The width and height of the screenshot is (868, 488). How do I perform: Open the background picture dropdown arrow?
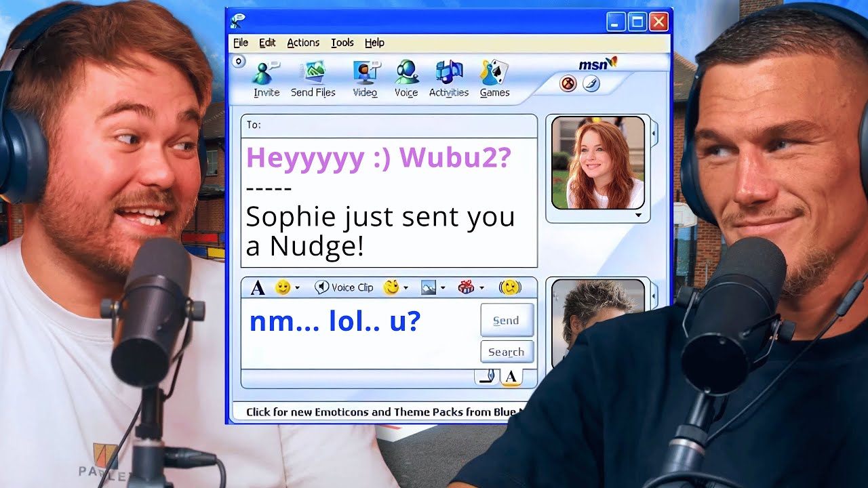click(443, 288)
